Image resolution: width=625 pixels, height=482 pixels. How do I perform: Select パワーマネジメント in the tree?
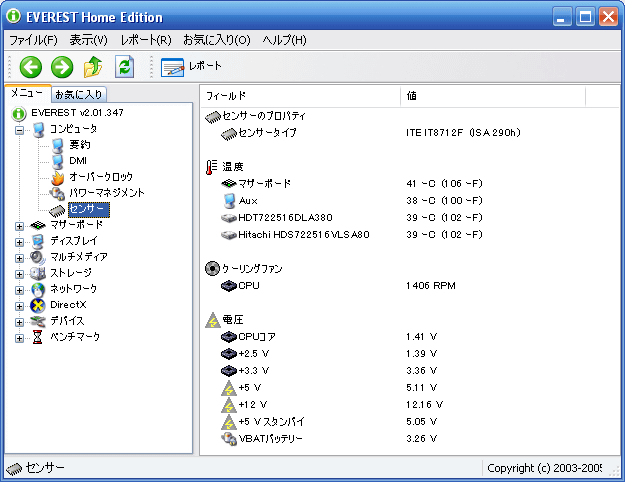point(106,193)
